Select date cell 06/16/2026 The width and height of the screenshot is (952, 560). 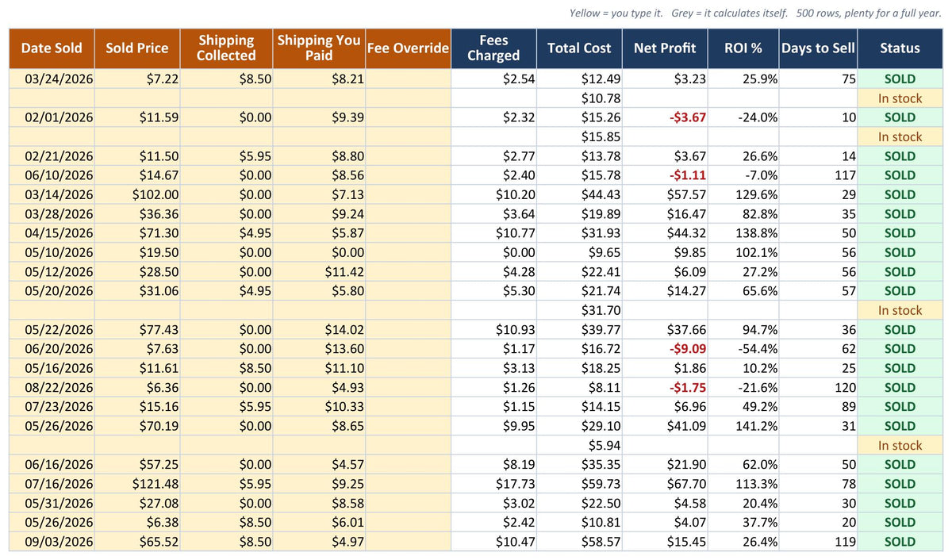point(52,465)
